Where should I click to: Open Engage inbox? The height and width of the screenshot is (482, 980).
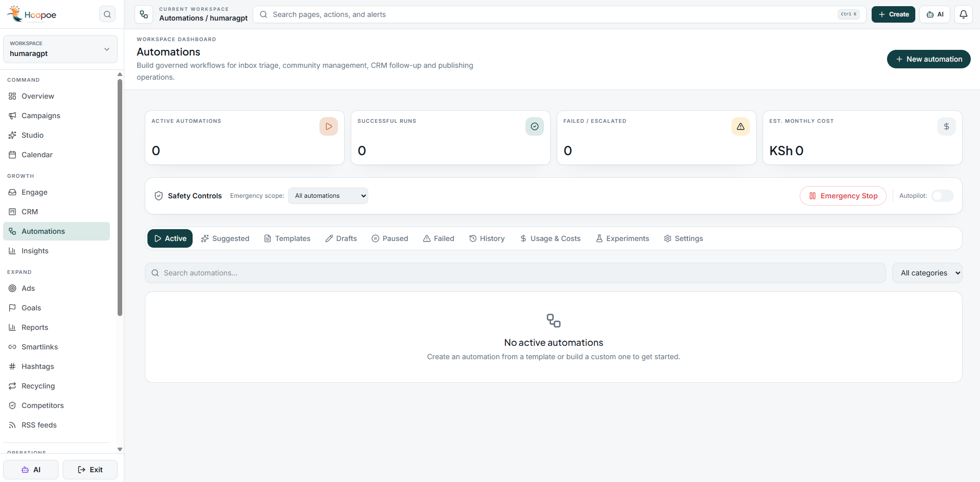coord(56,192)
